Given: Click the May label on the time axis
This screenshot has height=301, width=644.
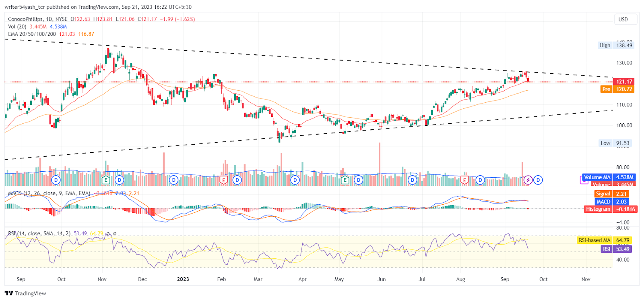Looking at the screenshot, I should click(x=339, y=279).
